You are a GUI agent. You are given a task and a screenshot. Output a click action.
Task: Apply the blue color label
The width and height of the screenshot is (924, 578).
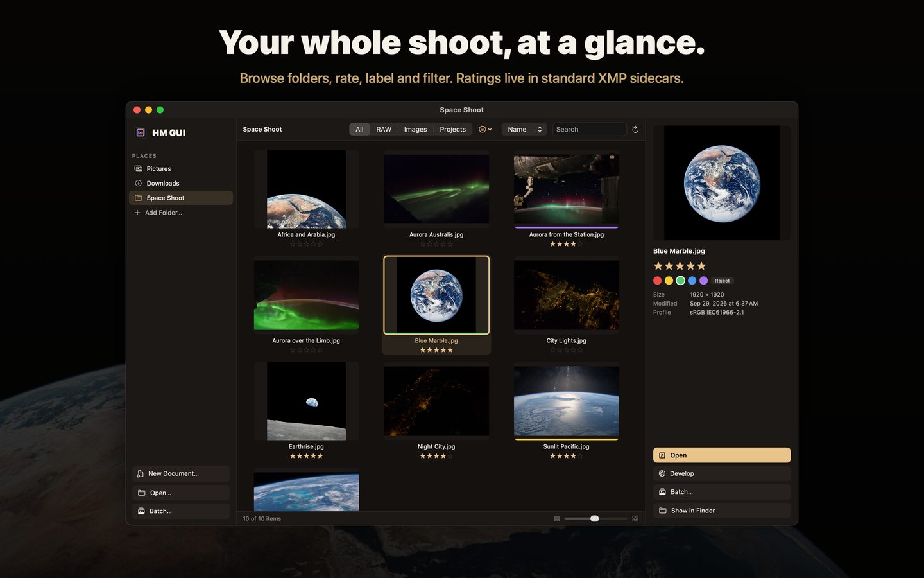(692, 281)
